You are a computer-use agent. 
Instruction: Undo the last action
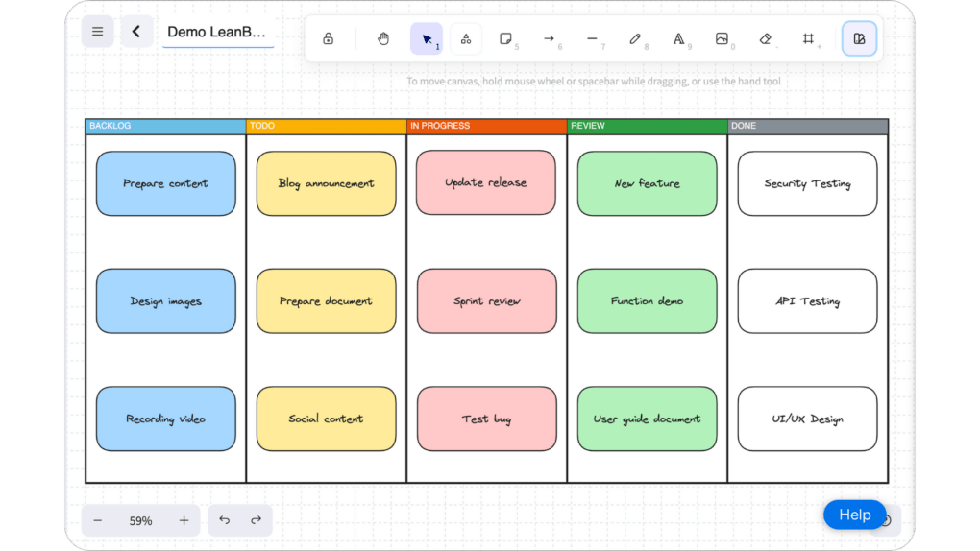point(225,520)
